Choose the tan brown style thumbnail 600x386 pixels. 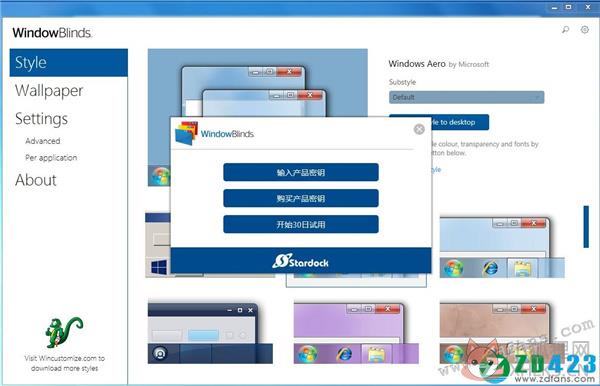pos(501,333)
